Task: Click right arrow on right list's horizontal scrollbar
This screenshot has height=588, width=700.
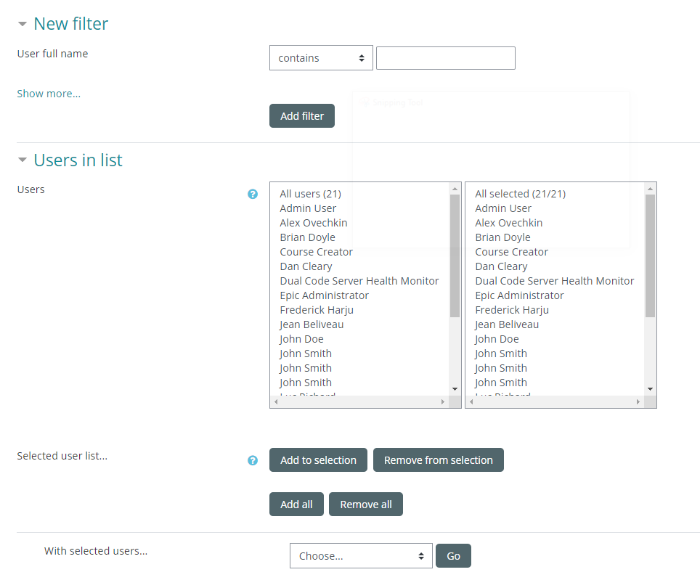Action: [638, 401]
